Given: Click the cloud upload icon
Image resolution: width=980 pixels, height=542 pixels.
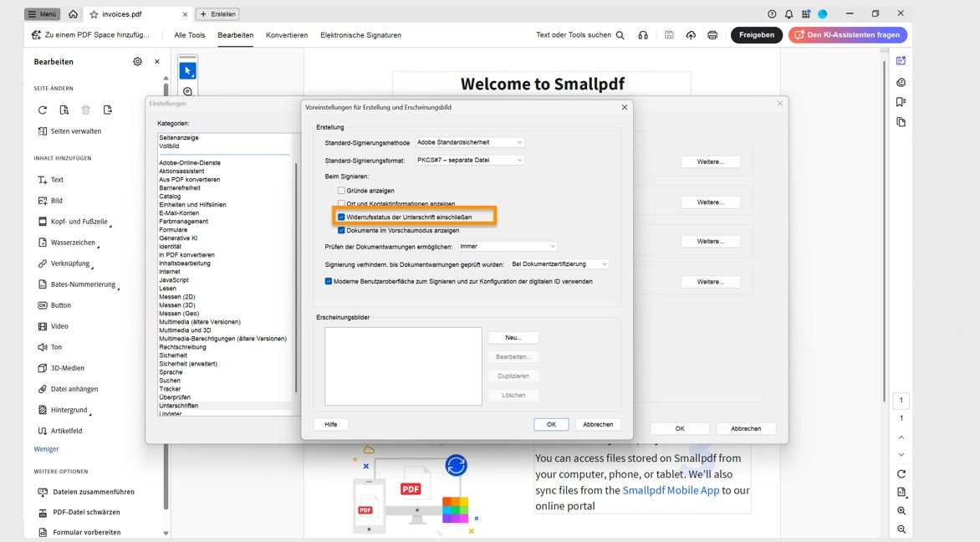Looking at the screenshot, I should [691, 35].
